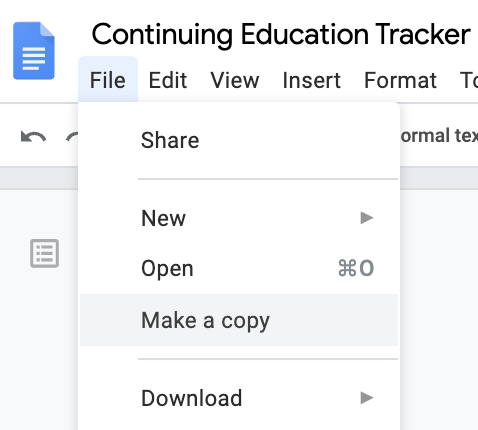Choose the New entry in the File menu
This screenshot has width=478, height=430.
coord(239,218)
